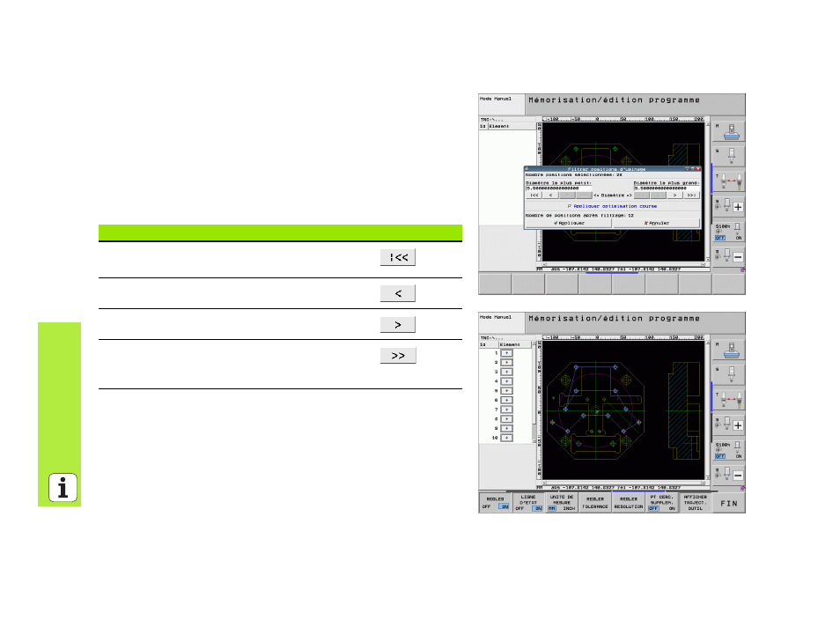Click drawing horizontal scrollbar in lower screen
This screenshot has height=620, width=840.
(624, 483)
